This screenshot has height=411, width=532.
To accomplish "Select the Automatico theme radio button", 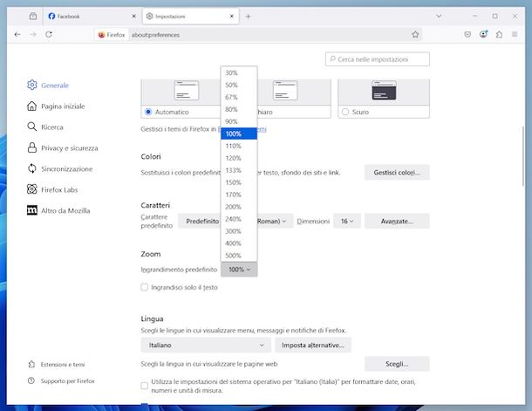I will (x=148, y=112).
